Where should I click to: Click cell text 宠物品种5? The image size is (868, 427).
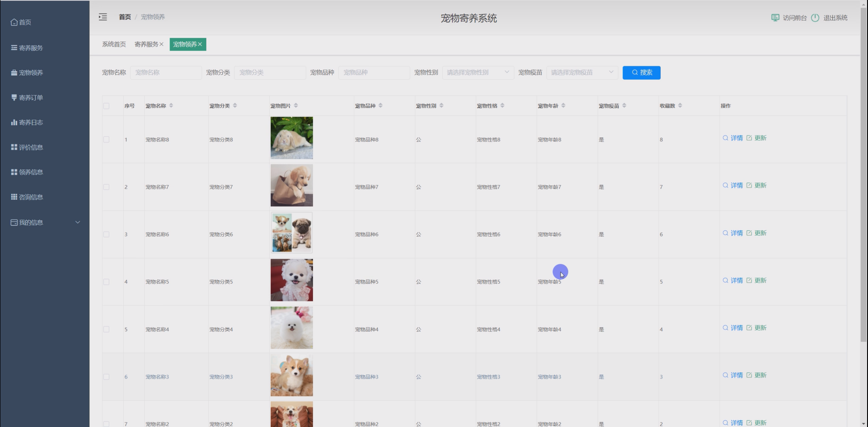(366, 282)
